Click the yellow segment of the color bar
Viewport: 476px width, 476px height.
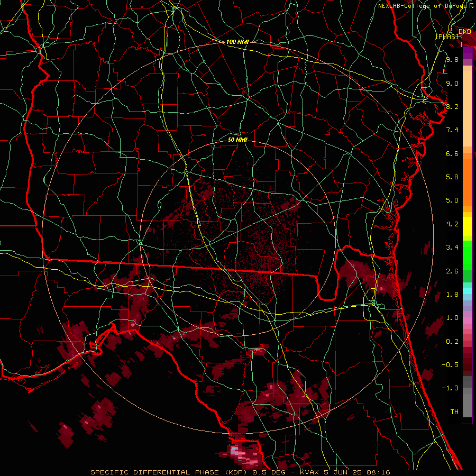tap(467, 226)
